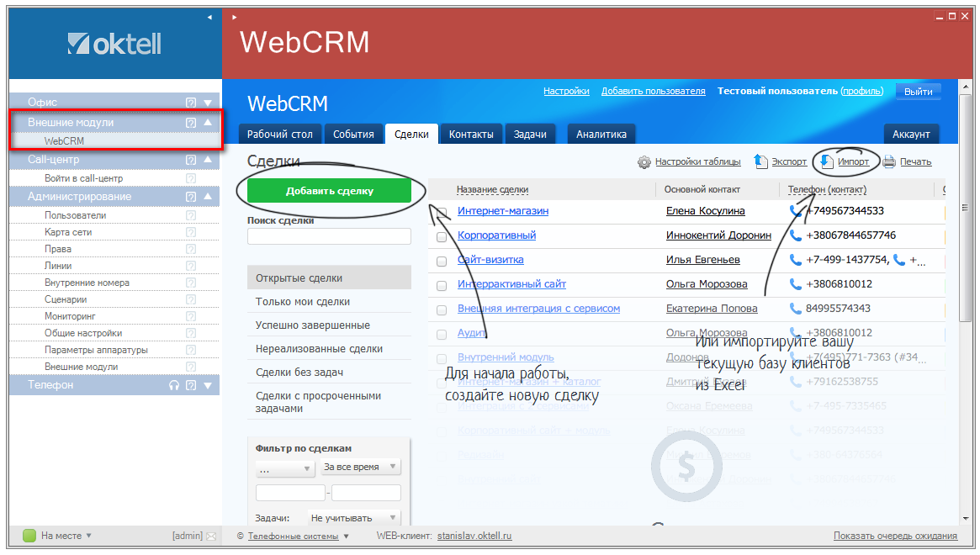The width and height of the screenshot is (980, 555).
Task: Tick checkbox beside Сайт-визитка deal
Action: [x=442, y=262]
